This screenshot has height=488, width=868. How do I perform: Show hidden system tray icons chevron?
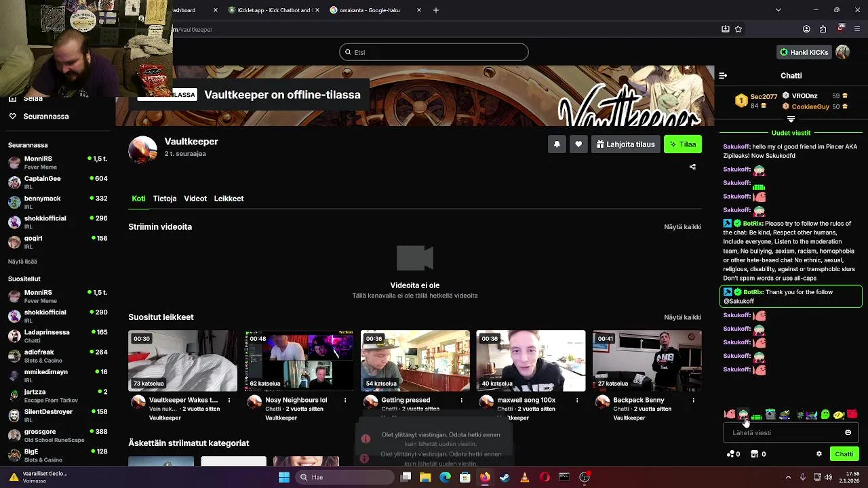[788, 477]
